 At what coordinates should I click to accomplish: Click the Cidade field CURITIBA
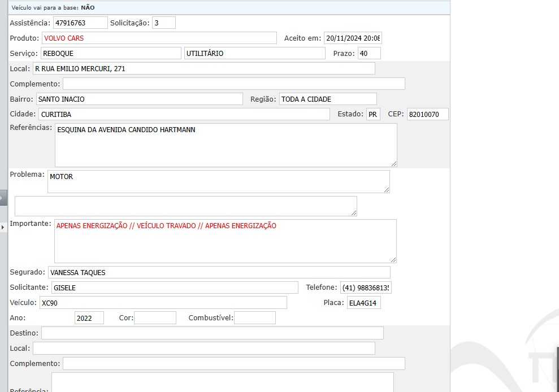[184, 115]
